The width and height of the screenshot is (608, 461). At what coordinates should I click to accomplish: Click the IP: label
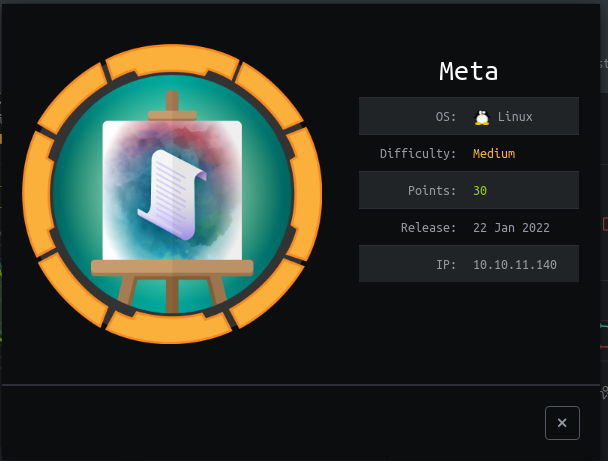tap(448, 265)
